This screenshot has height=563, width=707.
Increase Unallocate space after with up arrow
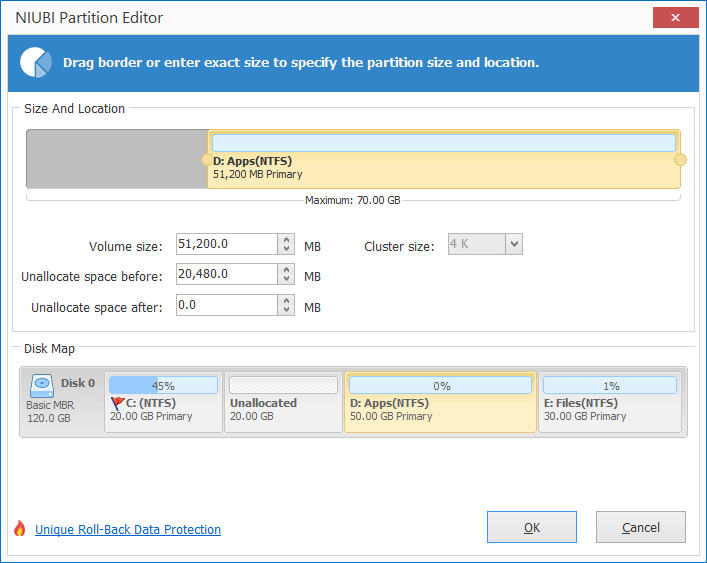[x=286, y=300]
